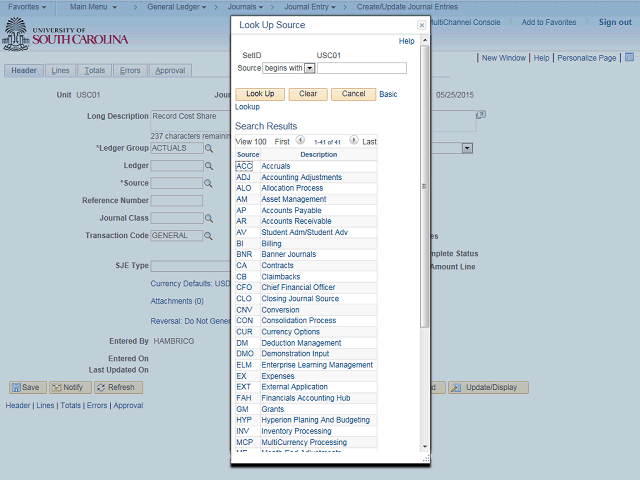Click the Refresh button
This screenshot has height=480, width=640.
(x=118, y=387)
